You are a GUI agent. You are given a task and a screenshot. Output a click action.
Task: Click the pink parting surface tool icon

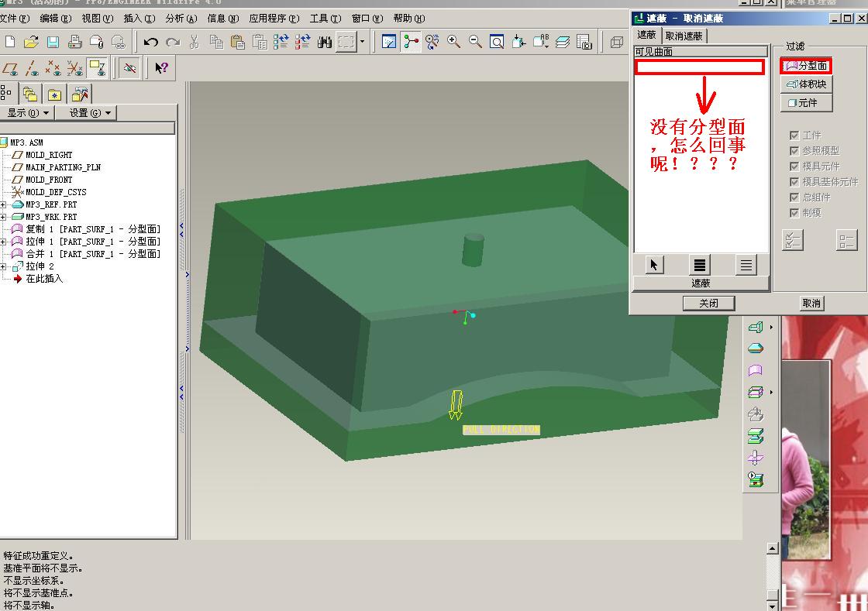coord(756,370)
